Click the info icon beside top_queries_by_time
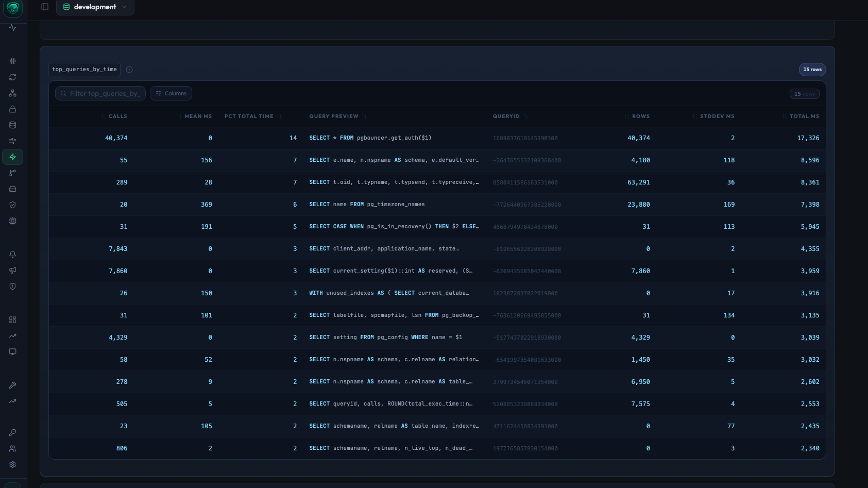Screen dimensions: 868x488 tap(129, 70)
